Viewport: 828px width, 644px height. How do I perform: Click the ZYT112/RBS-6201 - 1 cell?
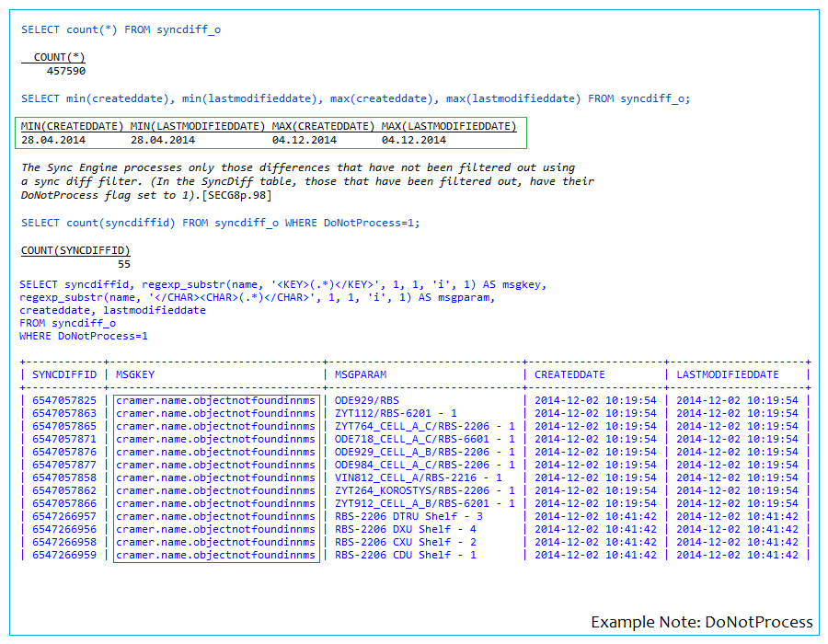[396, 414]
